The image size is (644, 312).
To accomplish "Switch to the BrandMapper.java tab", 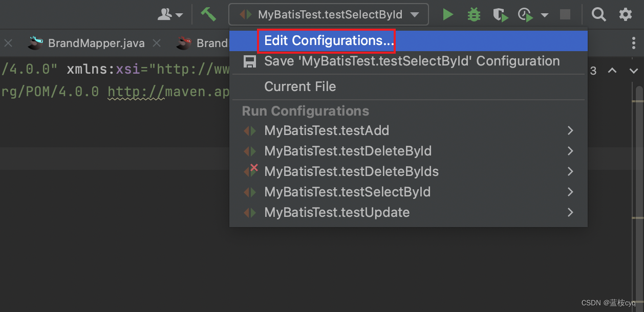I will click(x=96, y=43).
